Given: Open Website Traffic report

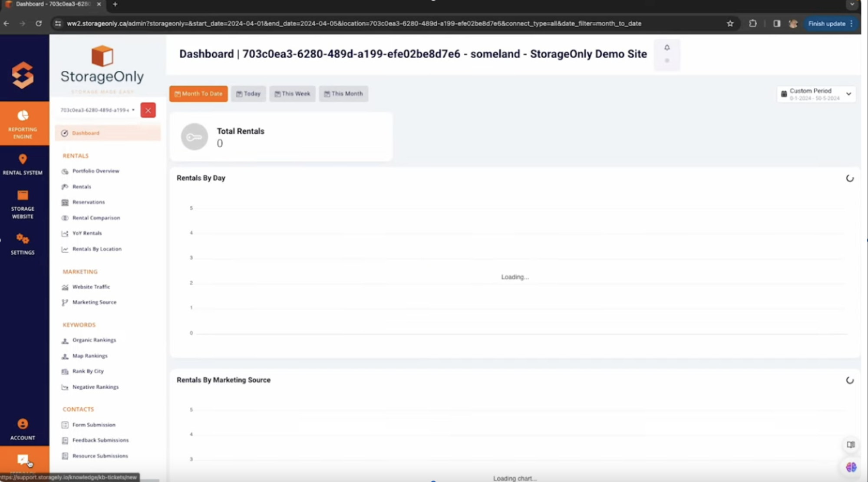Looking at the screenshot, I should pyautogui.click(x=91, y=287).
